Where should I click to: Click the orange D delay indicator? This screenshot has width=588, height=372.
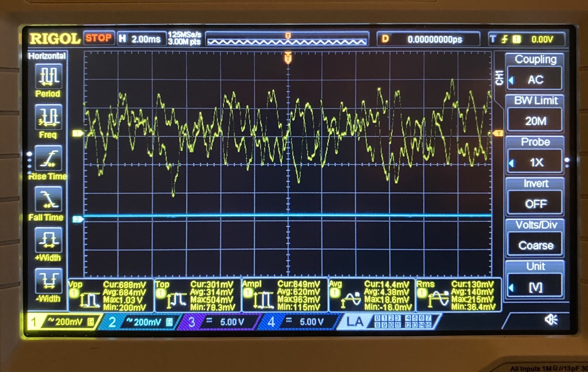click(x=385, y=39)
